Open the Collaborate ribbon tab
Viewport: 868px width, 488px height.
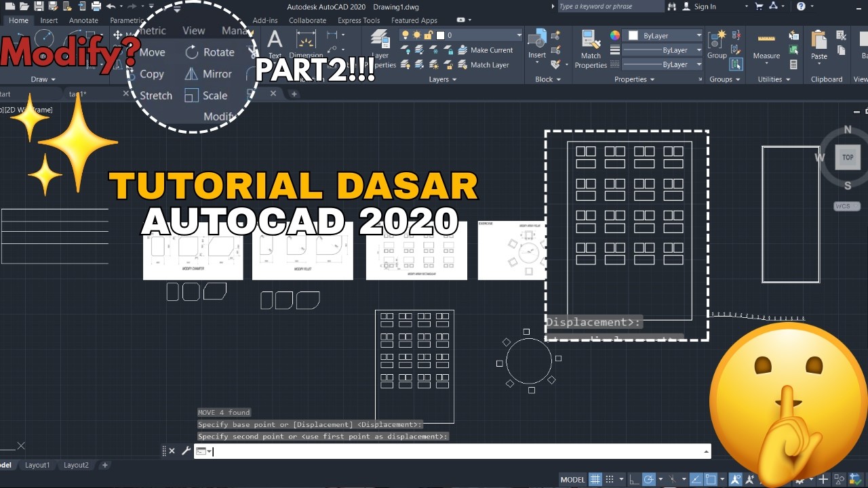pyautogui.click(x=307, y=20)
